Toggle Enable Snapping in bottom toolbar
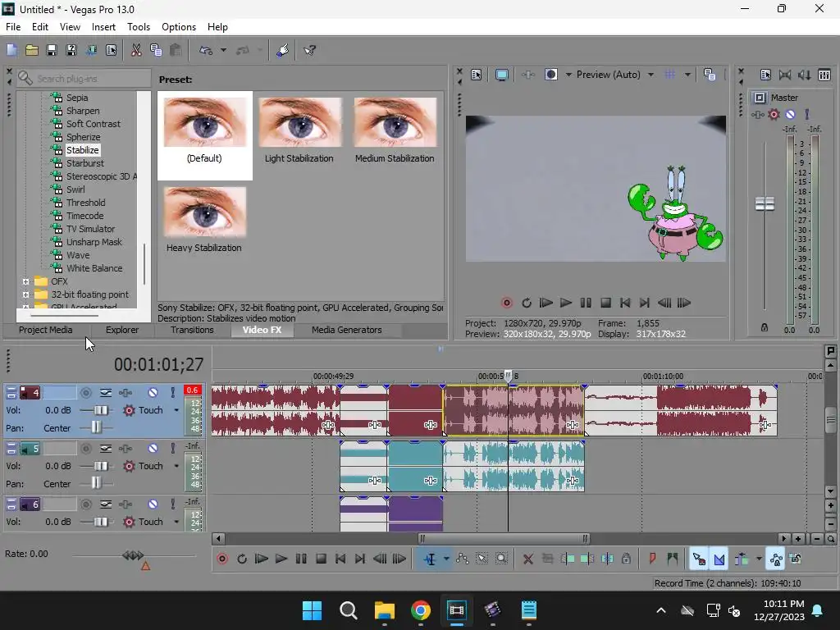This screenshot has height=630, width=840. pyautogui.click(x=699, y=559)
